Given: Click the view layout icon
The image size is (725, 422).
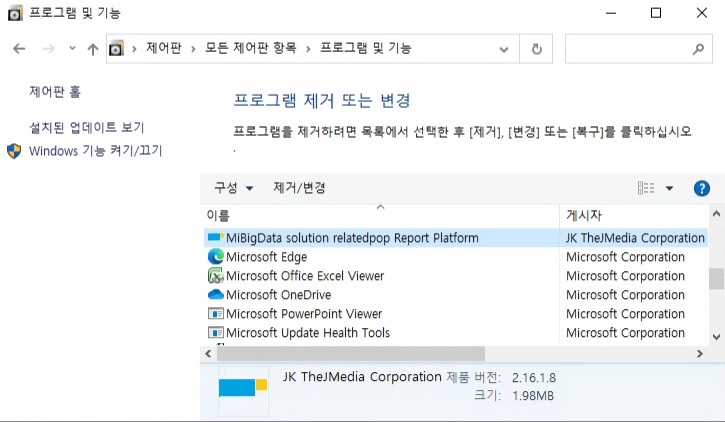Looking at the screenshot, I should tap(646, 188).
